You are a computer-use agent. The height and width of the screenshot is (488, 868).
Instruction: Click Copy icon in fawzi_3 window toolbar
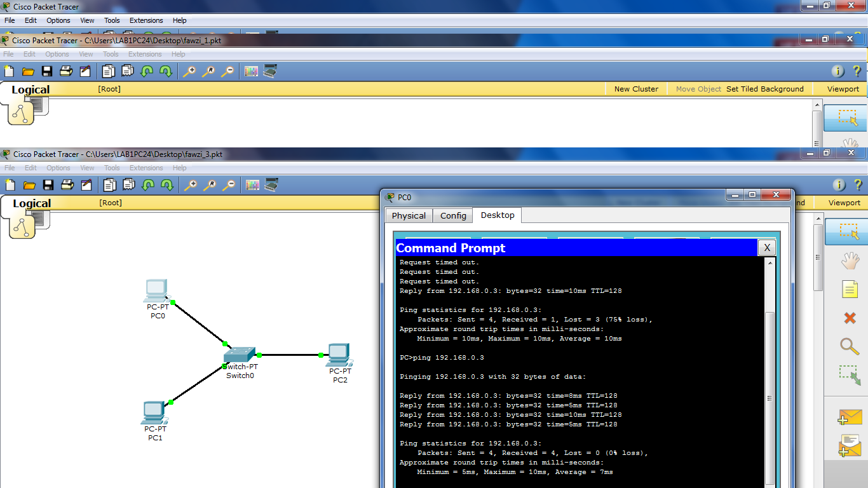point(110,185)
